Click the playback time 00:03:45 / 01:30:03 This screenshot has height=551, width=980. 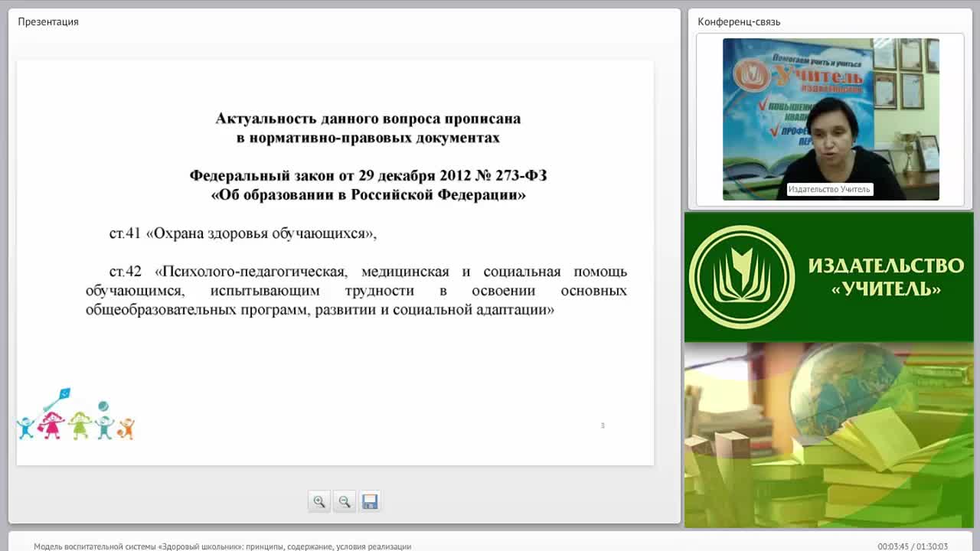pos(913,546)
